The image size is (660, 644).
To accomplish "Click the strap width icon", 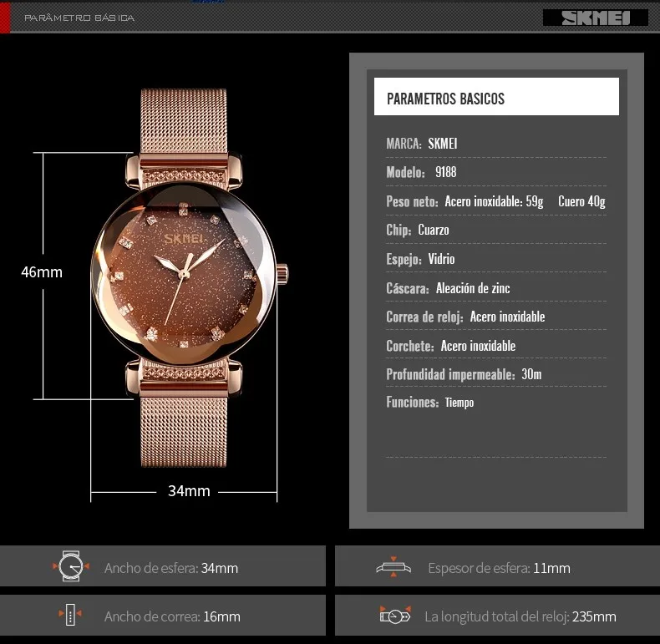I will click(x=70, y=615).
